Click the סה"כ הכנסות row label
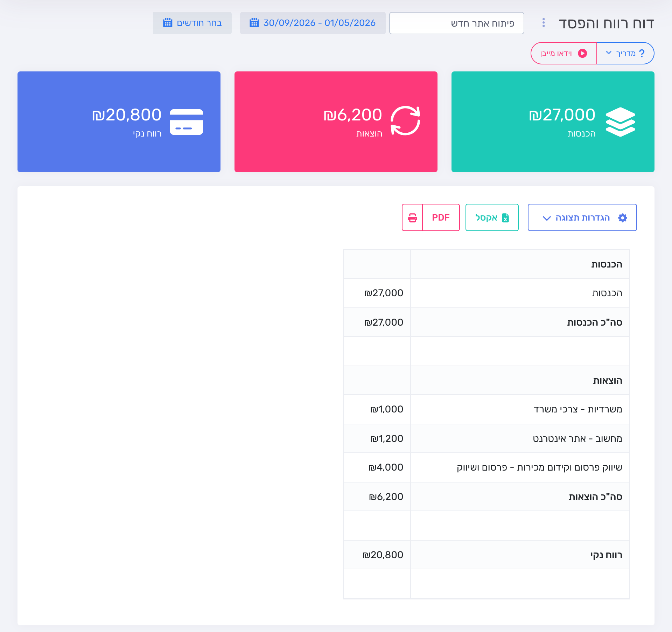672x632 pixels. pyautogui.click(x=595, y=322)
